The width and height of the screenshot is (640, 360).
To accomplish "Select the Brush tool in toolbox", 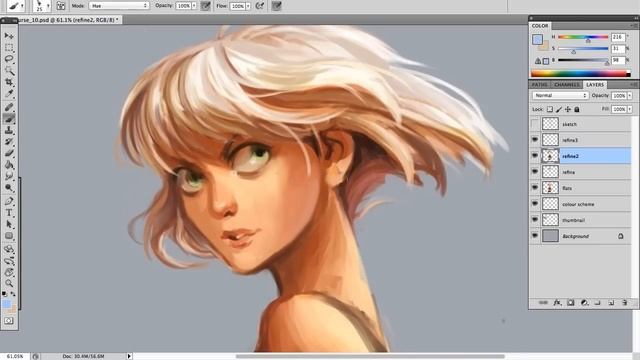I will [9, 119].
